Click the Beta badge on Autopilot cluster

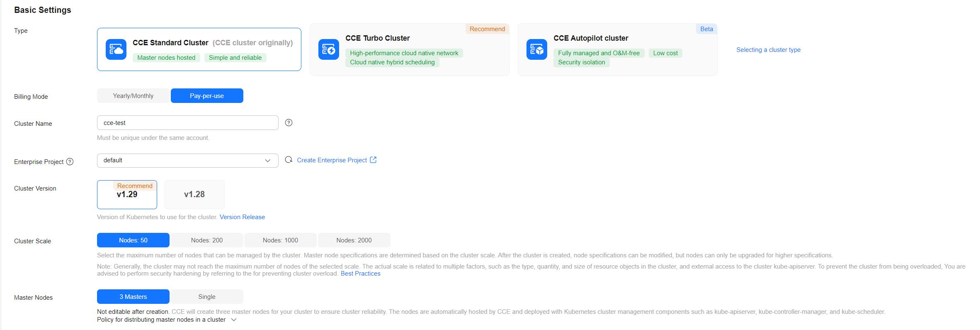pyautogui.click(x=707, y=29)
